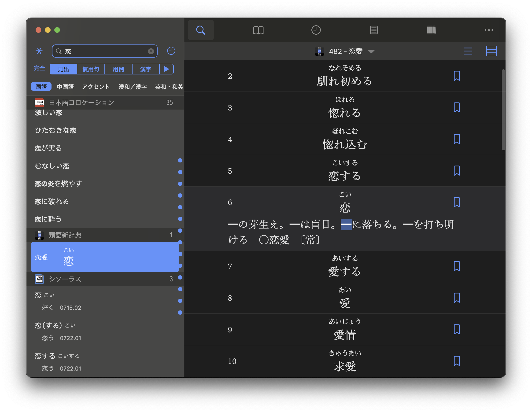Open the history clock tab in toolbar

coord(316,30)
